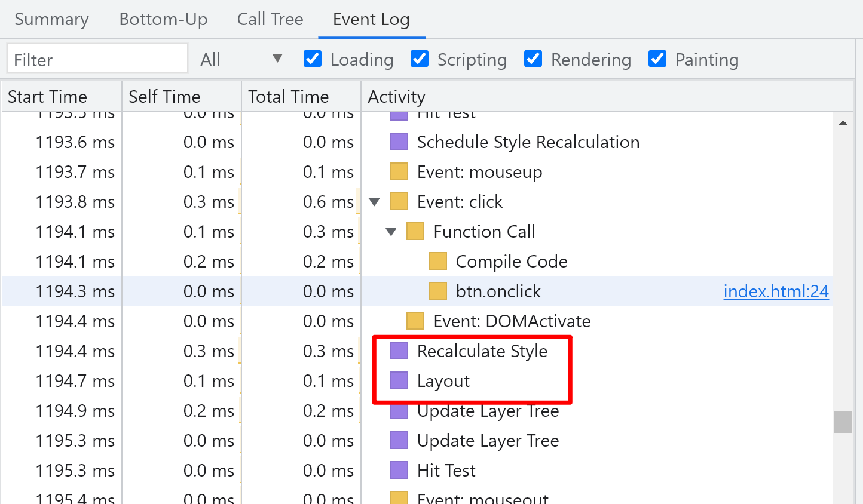Collapse the Event: click row
This screenshot has height=504, width=863.
(375, 202)
